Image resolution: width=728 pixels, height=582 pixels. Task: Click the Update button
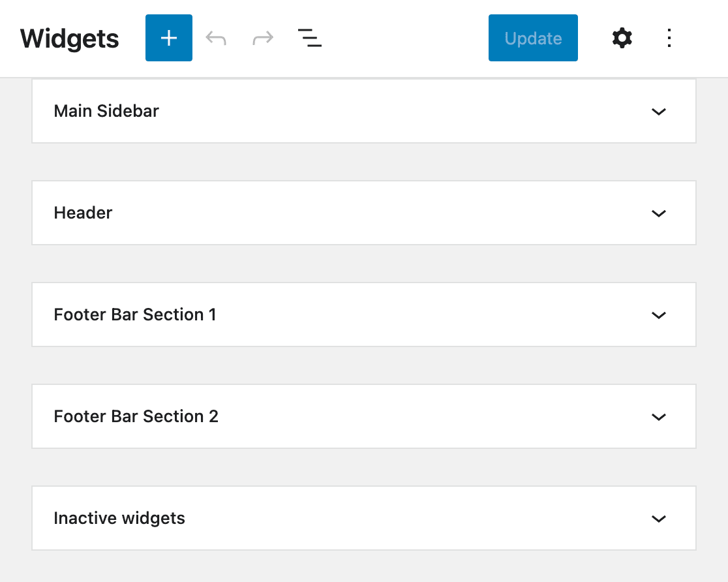(533, 38)
